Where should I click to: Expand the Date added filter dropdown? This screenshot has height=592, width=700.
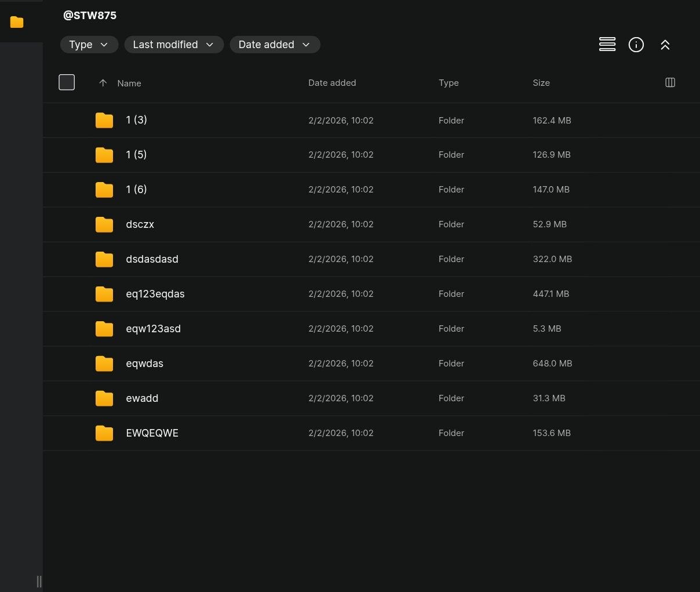coord(275,45)
